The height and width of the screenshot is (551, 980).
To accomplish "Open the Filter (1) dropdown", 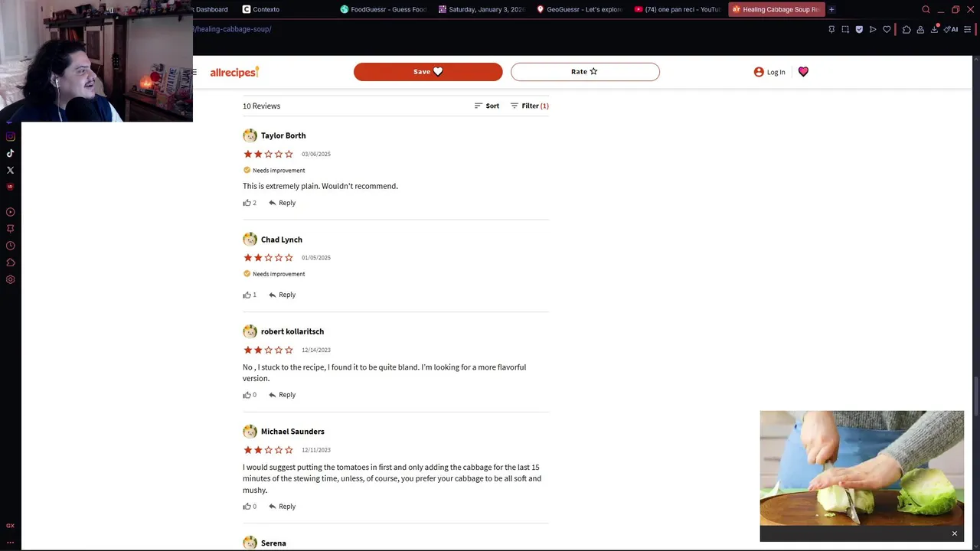I will (x=529, y=106).
